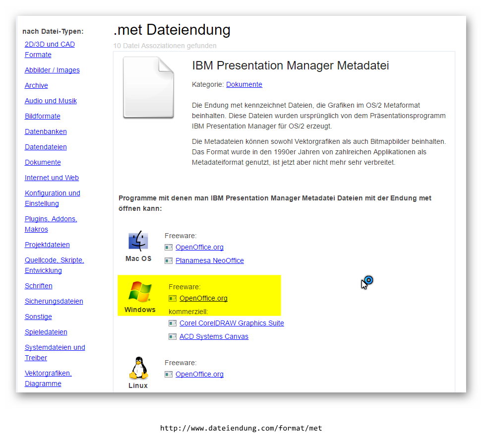482x448 pixels.
Task: Open Corel CorelDRAW Graphics Suite link
Action: 232,323
